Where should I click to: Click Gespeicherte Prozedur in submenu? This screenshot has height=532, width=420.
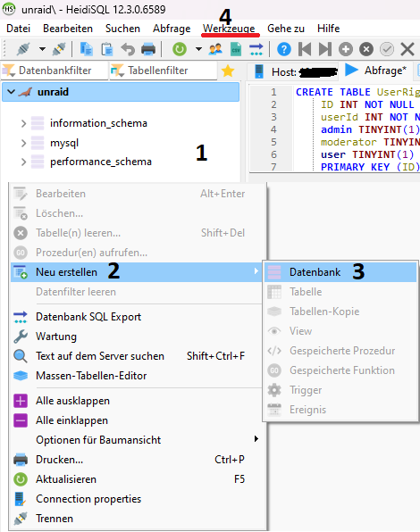pyautogui.click(x=340, y=351)
